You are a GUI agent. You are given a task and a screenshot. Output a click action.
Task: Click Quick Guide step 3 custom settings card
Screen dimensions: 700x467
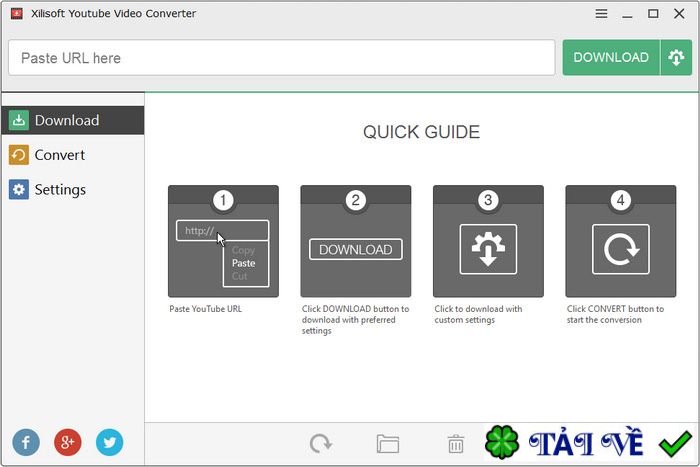488,241
